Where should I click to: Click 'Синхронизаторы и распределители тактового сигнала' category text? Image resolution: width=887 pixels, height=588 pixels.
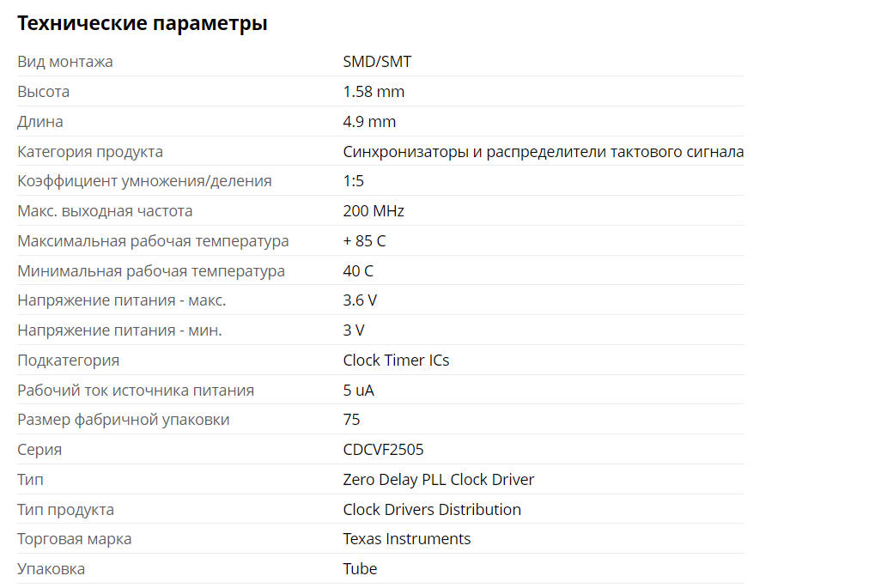[x=543, y=152]
